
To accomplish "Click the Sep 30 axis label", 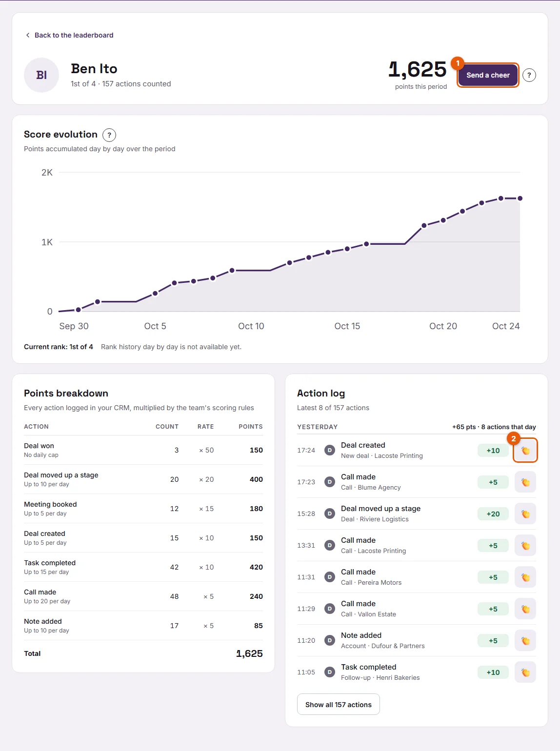I will [x=74, y=326].
